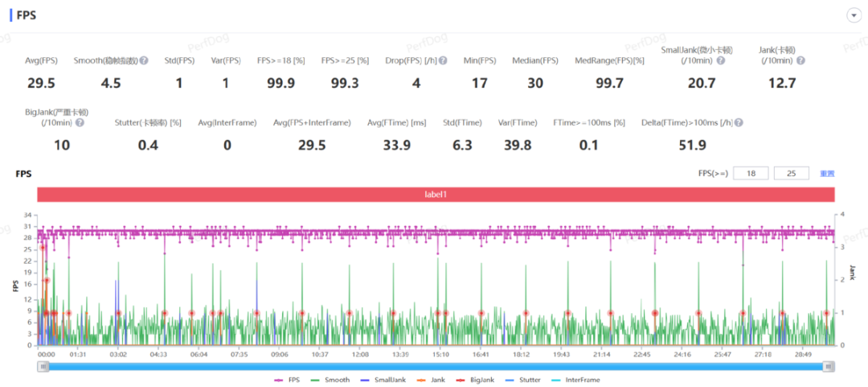Viewport: 868px width, 387px height.
Task: Click the Var(FTime) value 39.8
Action: pyautogui.click(x=518, y=146)
